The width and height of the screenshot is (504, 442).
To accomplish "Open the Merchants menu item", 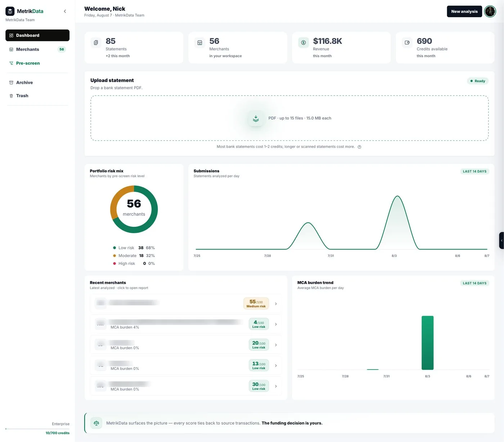I will pos(37,49).
